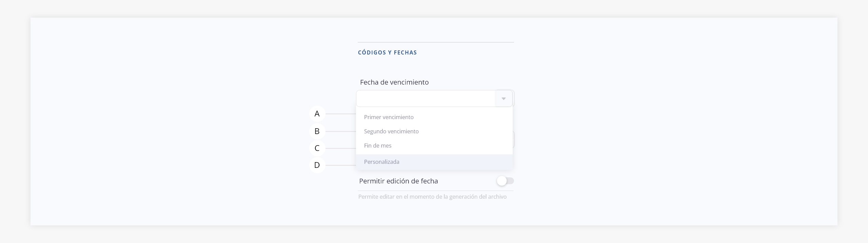Screen dimensions: 868x243
Task: Click the underline below the Permitir edición row
Action: coord(436,191)
